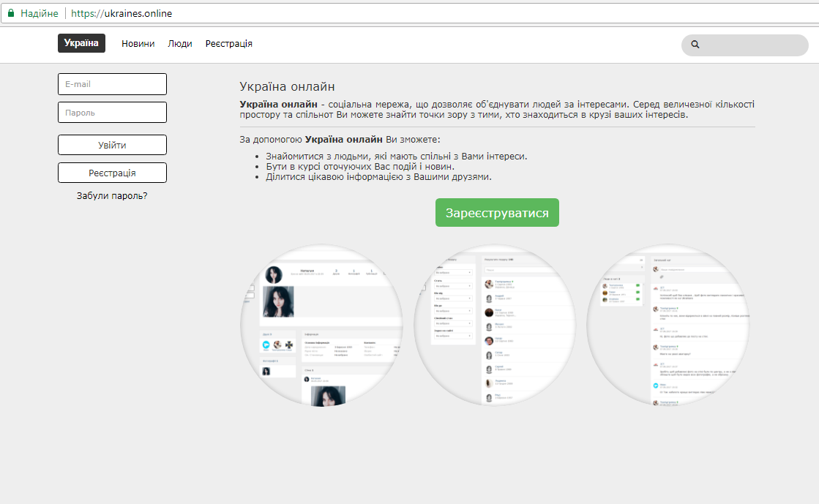Go to the Люди navigation item
Screen dimensions: 819x504
[179, 44]
